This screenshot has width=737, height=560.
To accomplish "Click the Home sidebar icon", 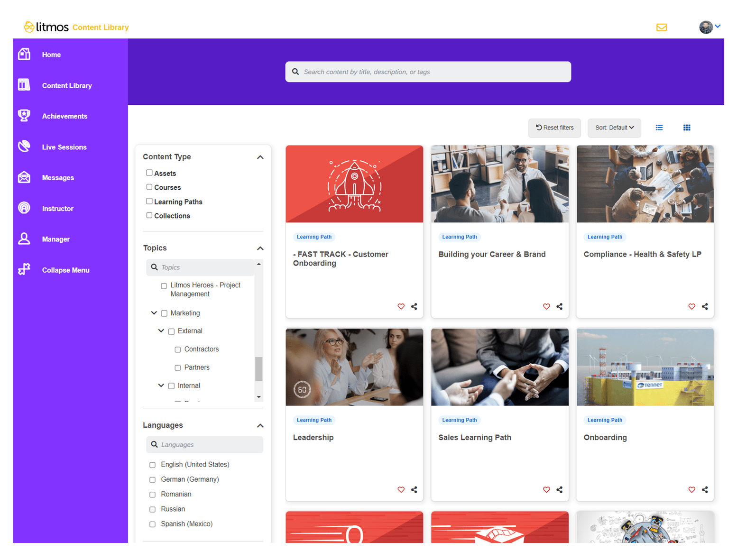I will [x=24, y=54].
